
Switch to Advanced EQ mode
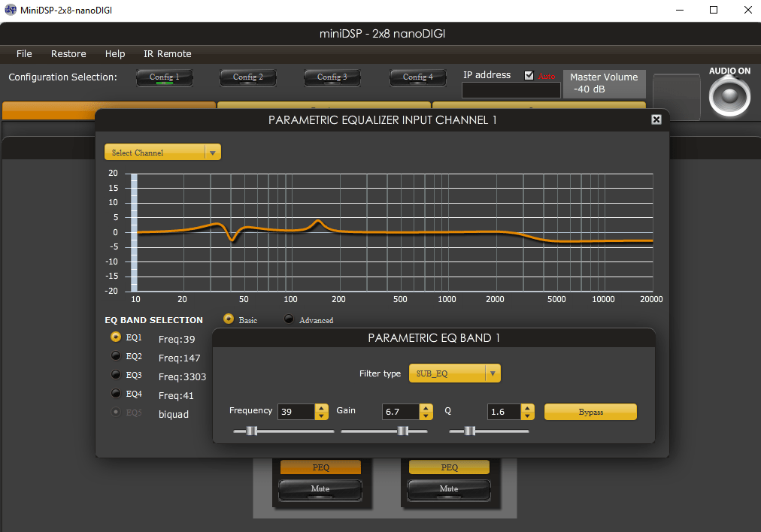pos(289,319)
